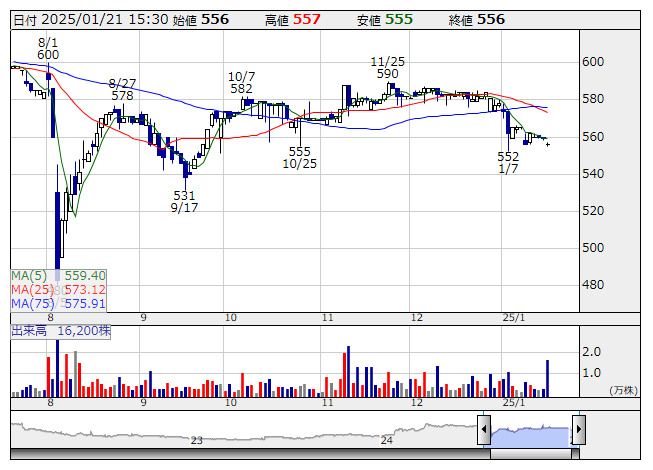
Task: Click the MA(25) 573.12 legend entry
Action: (58, 290)
